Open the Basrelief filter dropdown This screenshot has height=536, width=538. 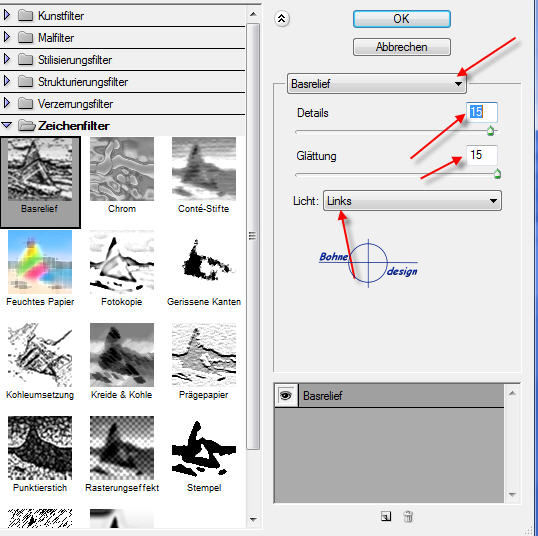[x=376, y=83]
